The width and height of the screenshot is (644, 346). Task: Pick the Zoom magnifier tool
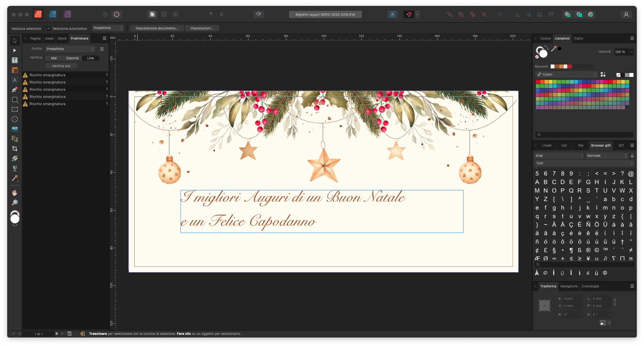click(15, 203)
